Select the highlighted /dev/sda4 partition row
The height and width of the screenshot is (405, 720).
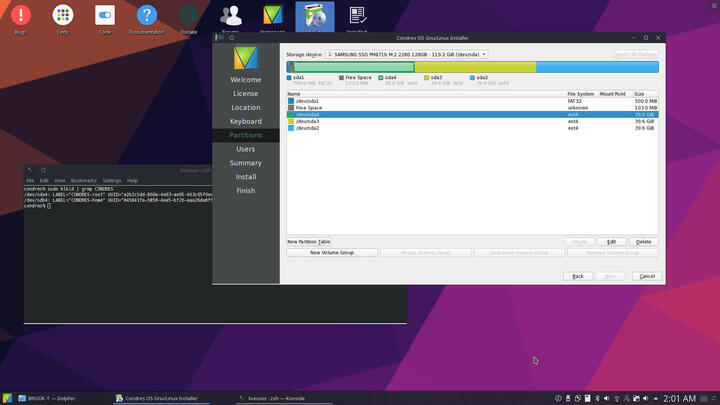472,114
